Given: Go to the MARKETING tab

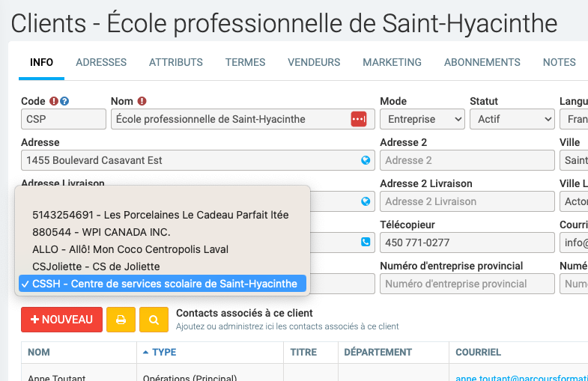Looking at the screenshot, I should click(x=392, y=62).
